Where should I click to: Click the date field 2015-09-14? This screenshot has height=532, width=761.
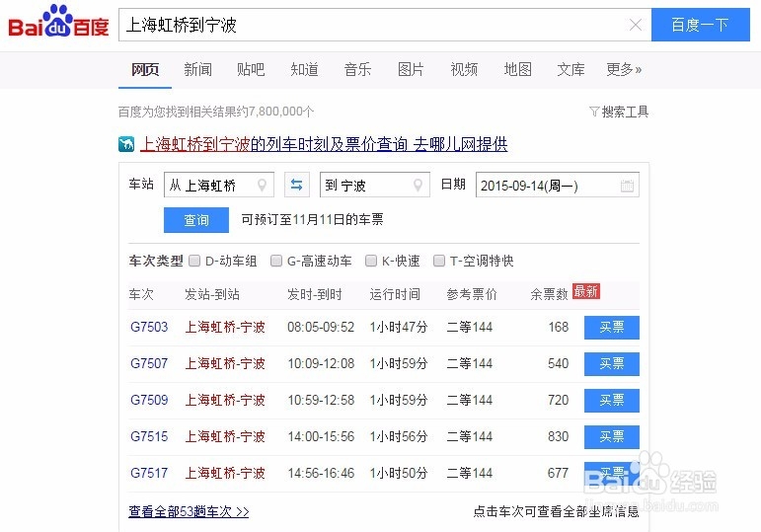[x=557, y=185]
